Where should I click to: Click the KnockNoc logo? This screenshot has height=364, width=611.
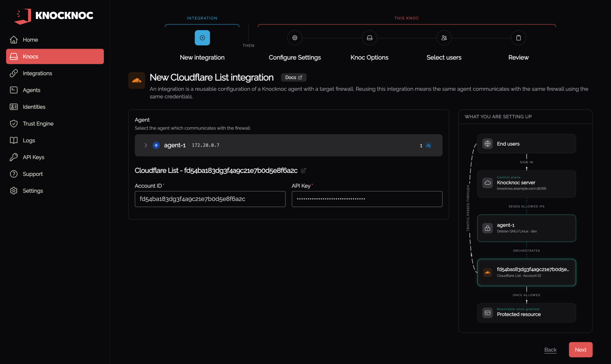pos(53,16)
